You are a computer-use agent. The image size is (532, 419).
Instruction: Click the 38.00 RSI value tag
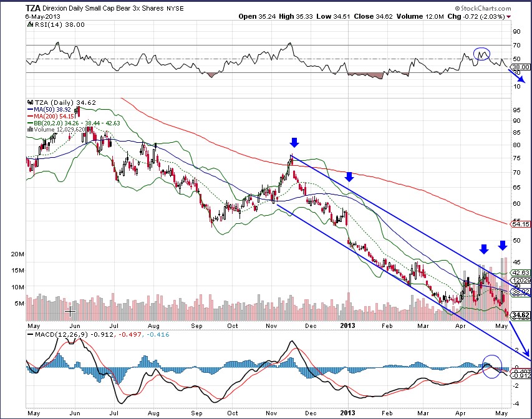[520, 67]
